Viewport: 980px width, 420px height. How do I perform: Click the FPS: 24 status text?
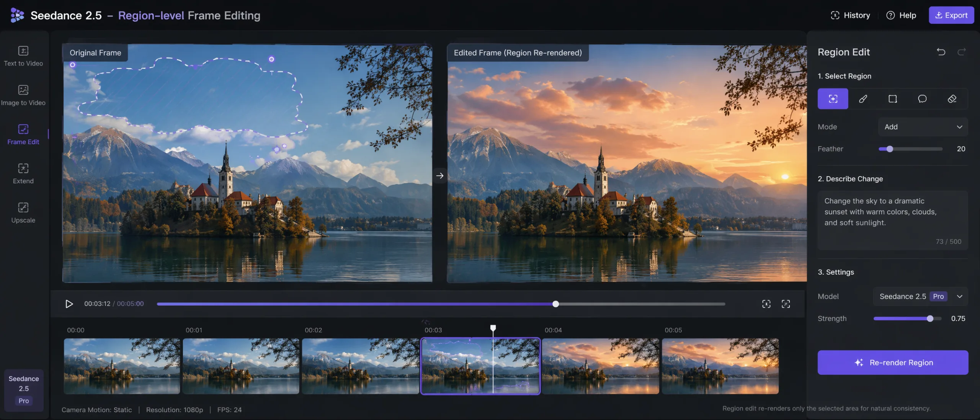229,410
